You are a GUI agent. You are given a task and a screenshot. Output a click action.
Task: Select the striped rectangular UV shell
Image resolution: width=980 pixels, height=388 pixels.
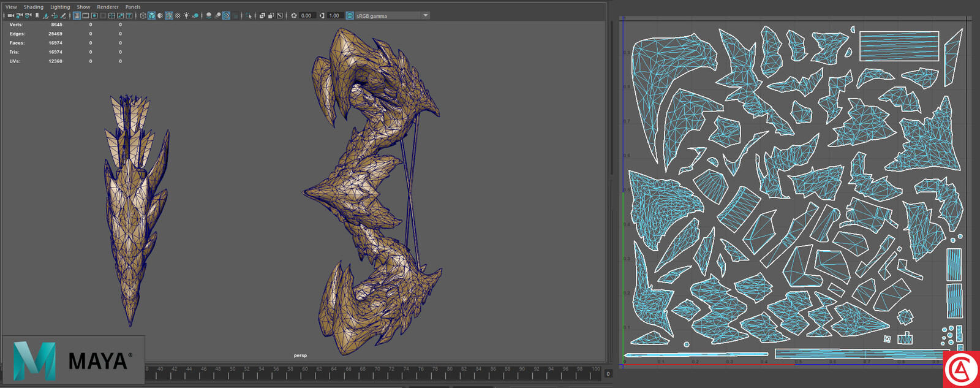tap(899, 46)
